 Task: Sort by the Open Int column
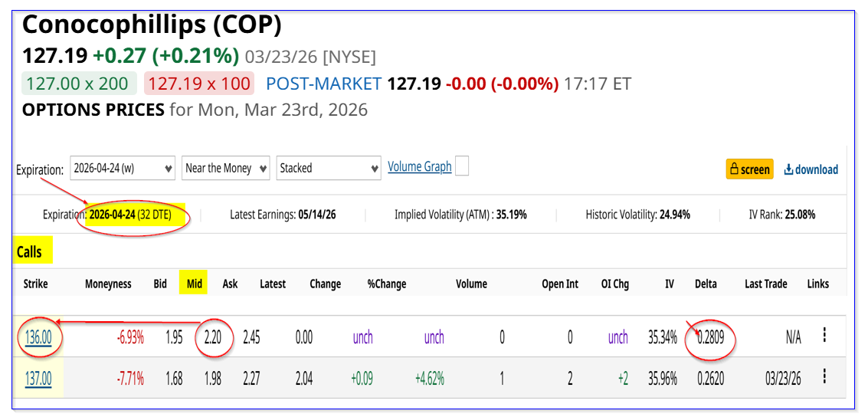[x=560, y=284]
